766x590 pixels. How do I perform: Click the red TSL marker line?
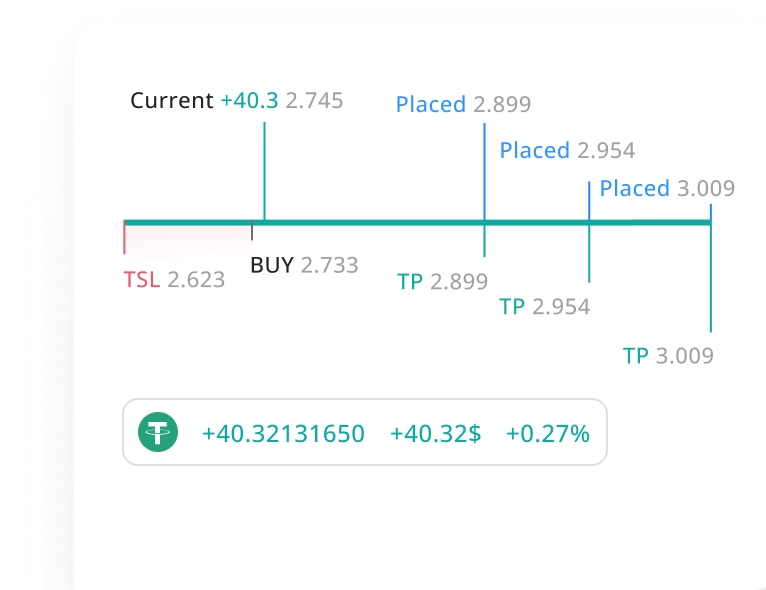(125, 237)
